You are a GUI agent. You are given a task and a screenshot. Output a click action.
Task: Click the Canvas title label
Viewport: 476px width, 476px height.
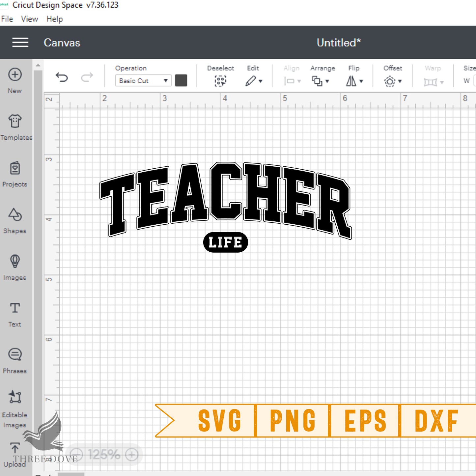point(62,43)
